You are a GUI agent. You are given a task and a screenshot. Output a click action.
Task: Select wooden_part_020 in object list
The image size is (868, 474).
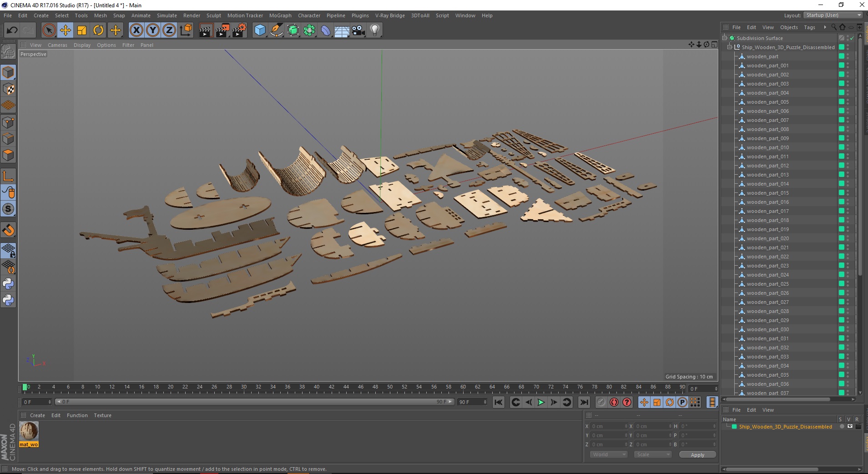tap(767, 238)
